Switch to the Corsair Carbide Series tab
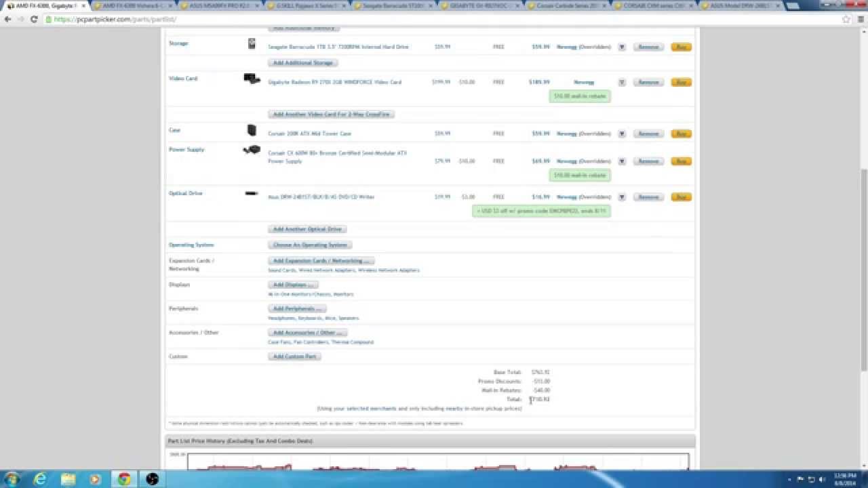868x488 pixels. pyautogui.click(x=566, y=5)
